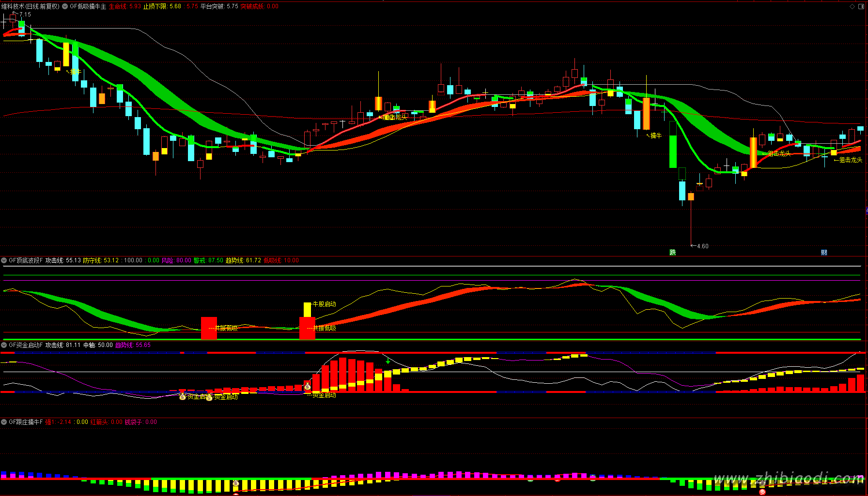The height and width of the screenshot is (496, 868).
Task: Click the yellow 牛股启动 signal bar
Action: [307, 310]
